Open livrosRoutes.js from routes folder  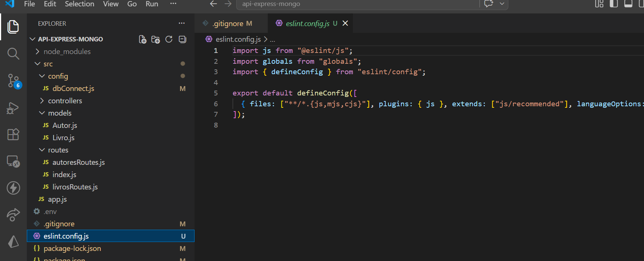(75, 187)
